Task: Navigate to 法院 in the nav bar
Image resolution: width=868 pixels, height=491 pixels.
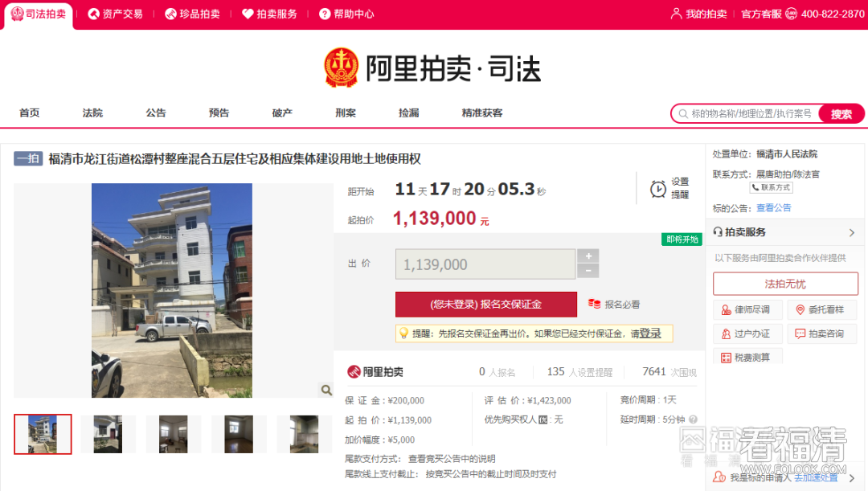Action: [92, 113]
